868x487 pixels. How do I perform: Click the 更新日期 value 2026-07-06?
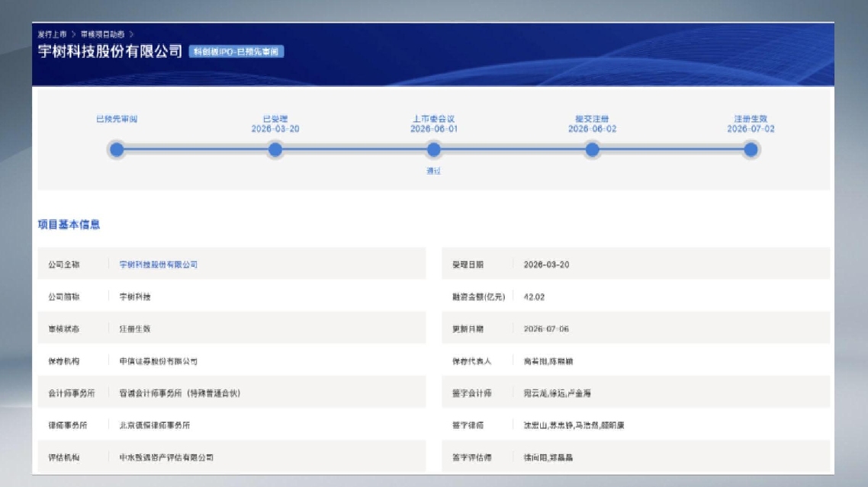click(546, 328)
